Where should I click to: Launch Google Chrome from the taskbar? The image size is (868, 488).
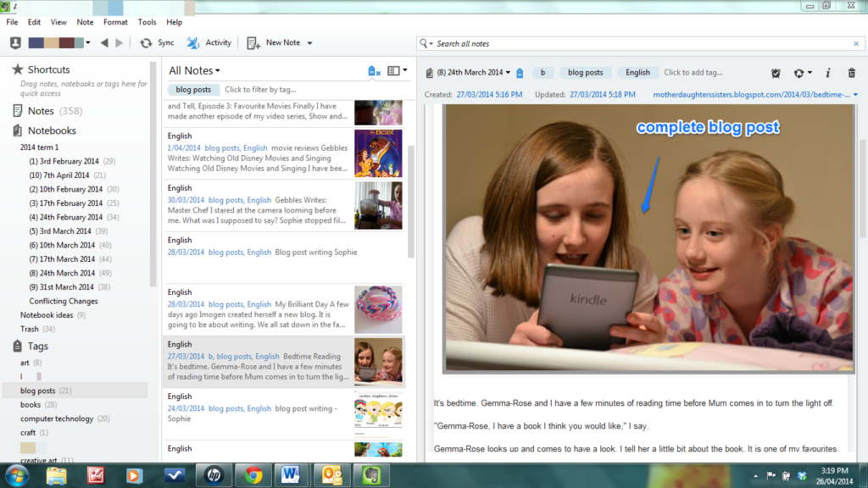click(253, 474)
